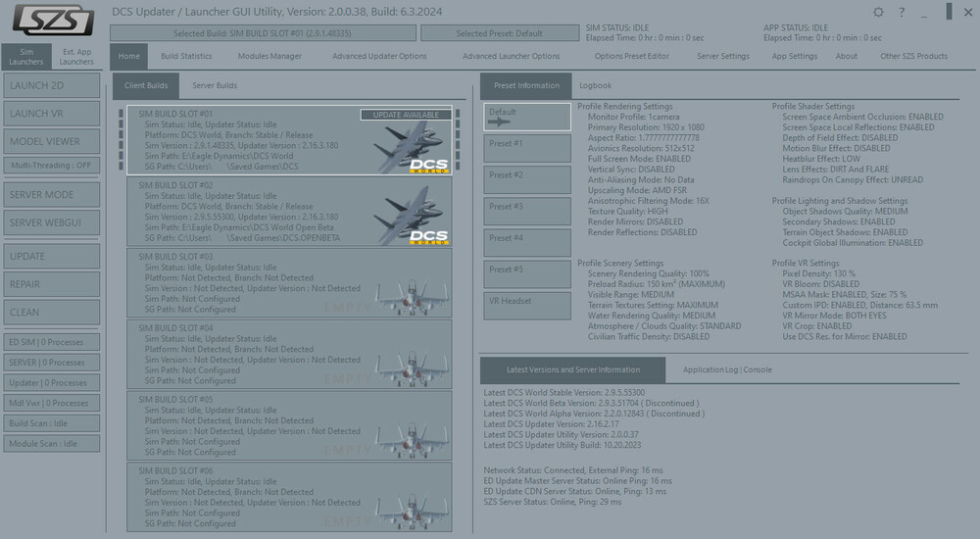Open the Server Settings tab
980x539 pixels.
pyautogui.click(x=723, y=56)
